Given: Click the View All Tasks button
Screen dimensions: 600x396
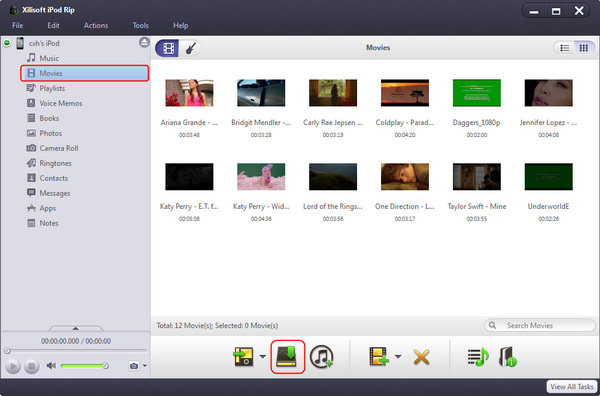Looking at the screenshot, I should (x=571, y=387).
